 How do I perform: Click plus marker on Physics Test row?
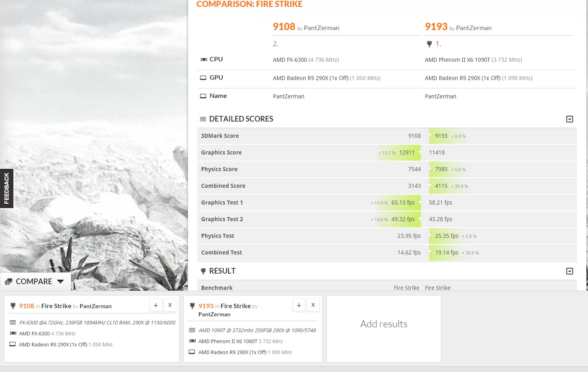click(429, 235)
